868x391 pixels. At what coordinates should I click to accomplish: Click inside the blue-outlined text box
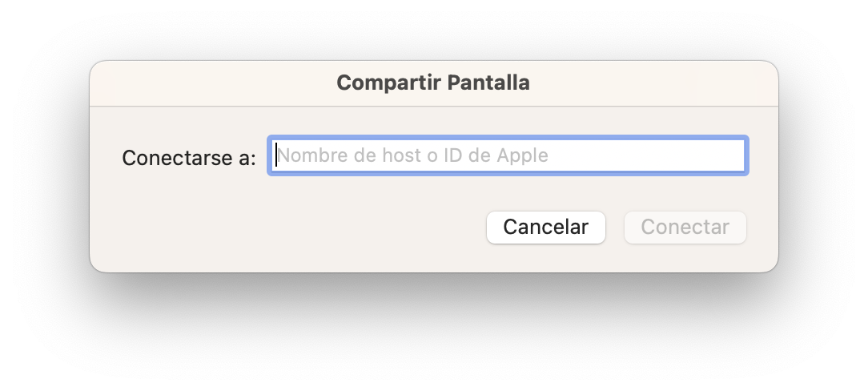(x=508, y=155)
